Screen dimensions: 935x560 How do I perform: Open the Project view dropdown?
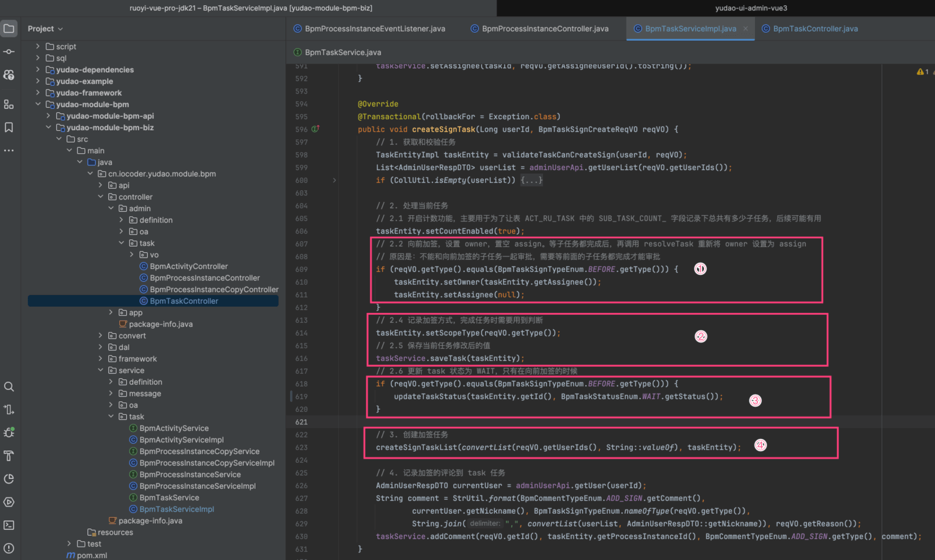(x=45, y=29)
